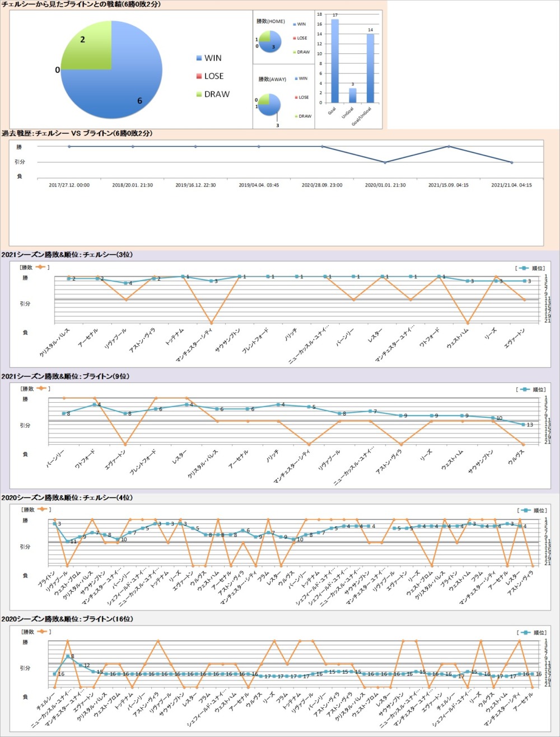Click the teal 順位 legend marker in 2020 Brighton chart
The height and width of the screenshot is (737, 560).
(x=525, y=632)
